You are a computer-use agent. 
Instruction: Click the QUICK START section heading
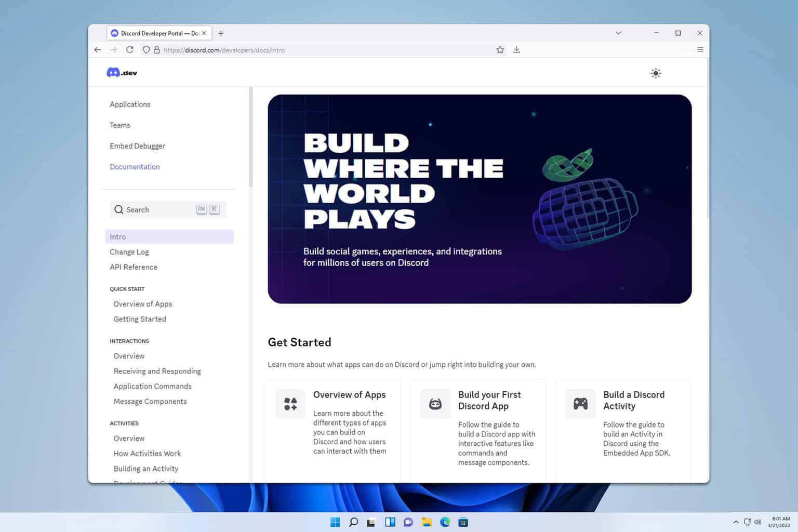(127, 289)
